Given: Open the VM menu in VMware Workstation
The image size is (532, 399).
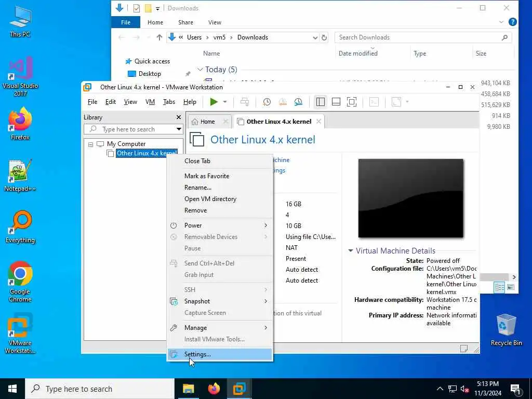Looking at the screenshot, I should (x=150, y=102).
